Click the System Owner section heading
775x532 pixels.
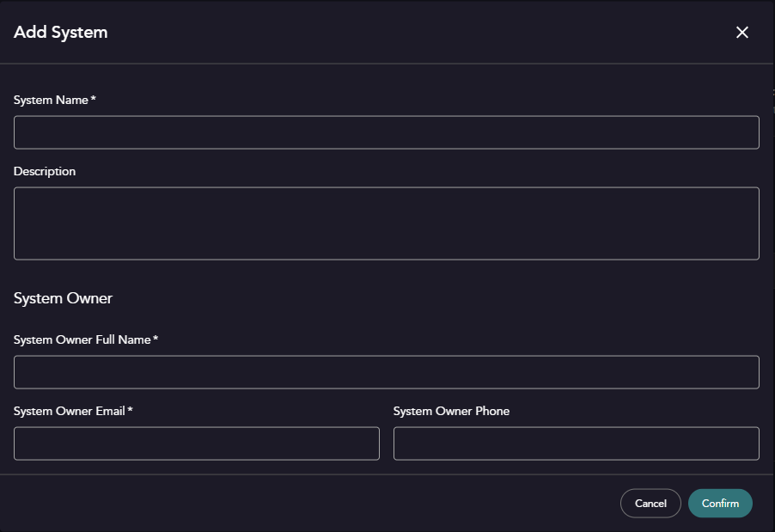coord(63,298)
